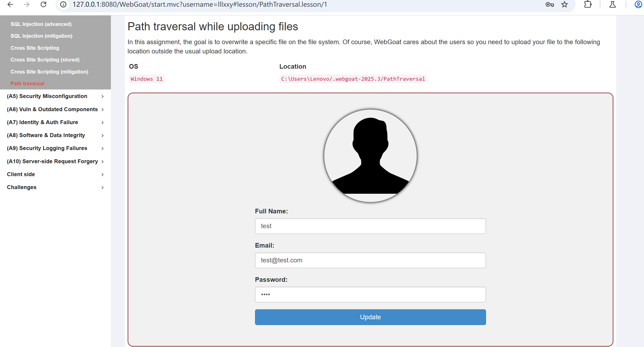Bookmark this page with star icon
Image resolution: width=644 pixels, height=347 pixels.
pyautogui.click(x=565, y=4)
